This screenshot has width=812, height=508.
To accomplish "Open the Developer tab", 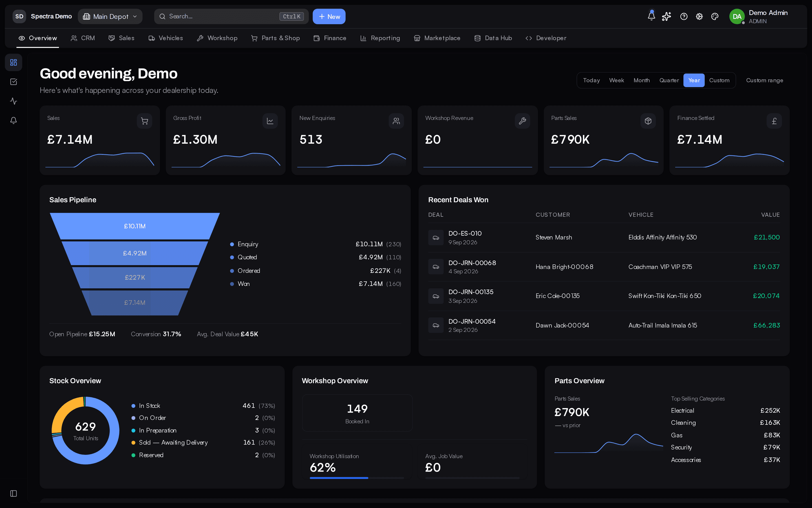I will tap(546, 38).
